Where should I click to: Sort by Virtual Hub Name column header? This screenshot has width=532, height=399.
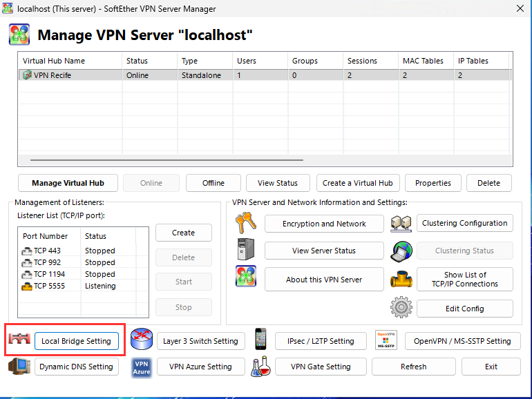(70, 61)
